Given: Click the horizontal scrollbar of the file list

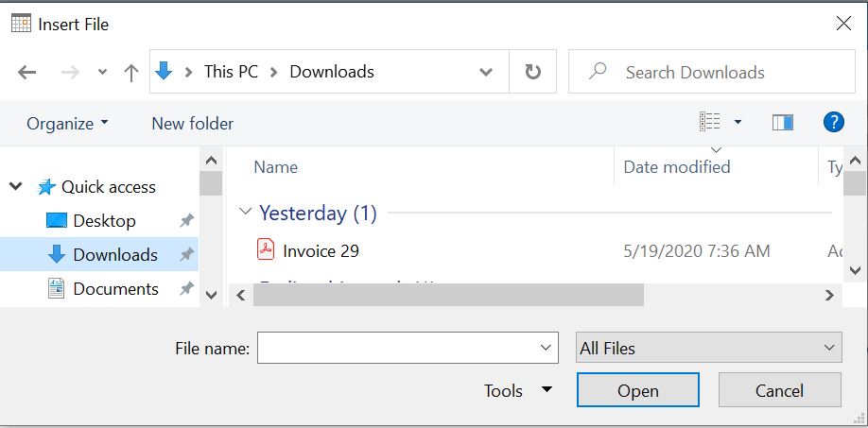Looking at the screenshot, I should (448, 295).
